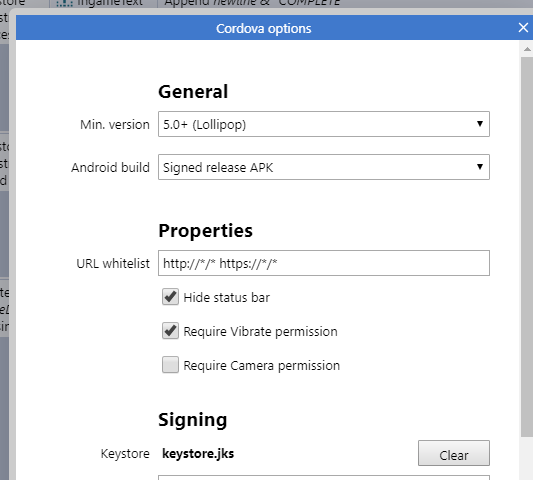The image size is (533, 480).
Task: Open the Min. version dropdown arrow
Action: coord(480,124)
